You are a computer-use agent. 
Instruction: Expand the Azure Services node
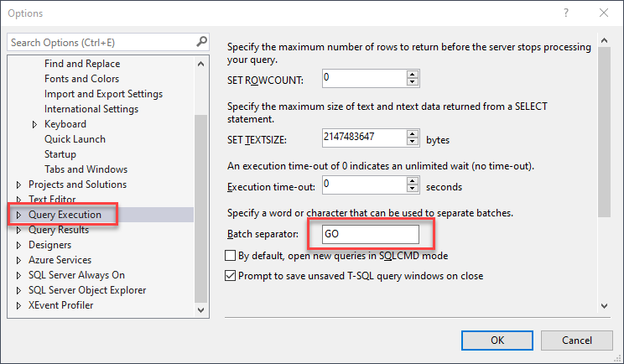point(18,260)
